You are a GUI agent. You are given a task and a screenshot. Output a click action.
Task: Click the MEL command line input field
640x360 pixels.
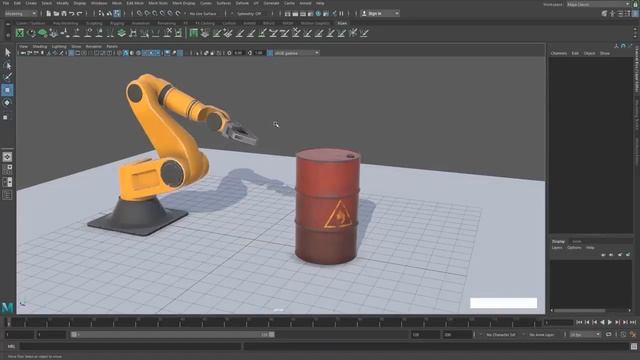[x=131, y=347]
